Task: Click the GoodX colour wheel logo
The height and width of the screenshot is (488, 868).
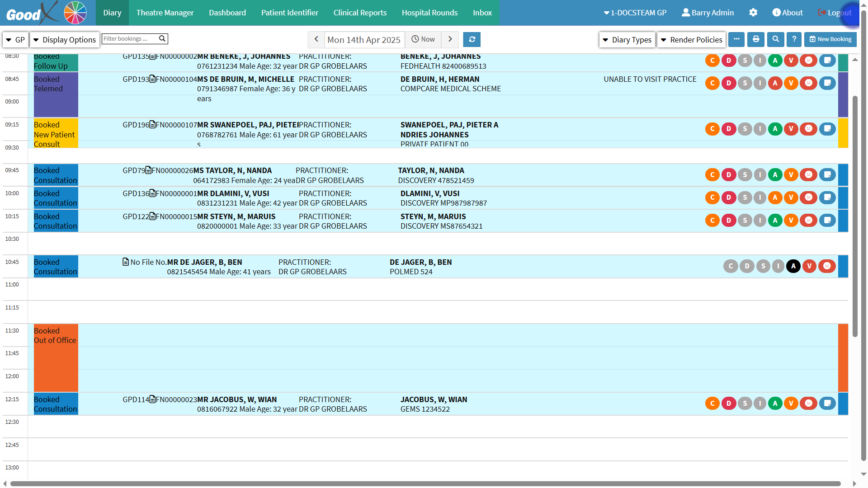Action: click(x=75, y=13)
